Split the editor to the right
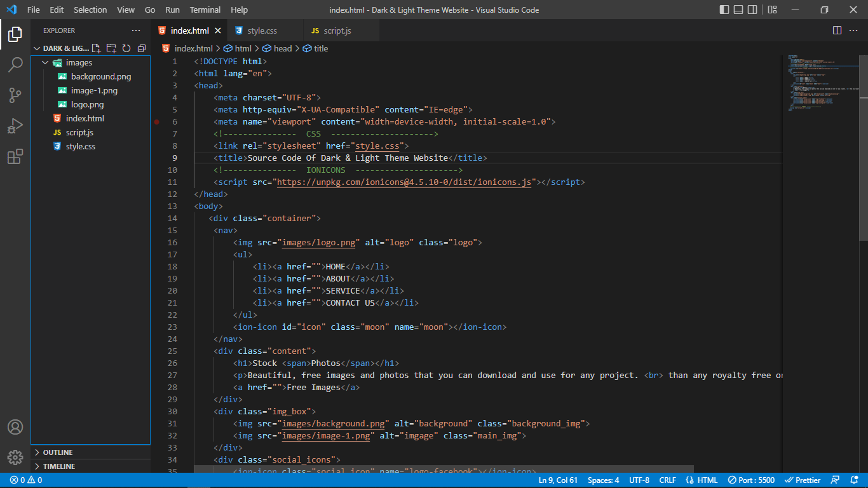The image size is (868, 488). coord(837,30)
